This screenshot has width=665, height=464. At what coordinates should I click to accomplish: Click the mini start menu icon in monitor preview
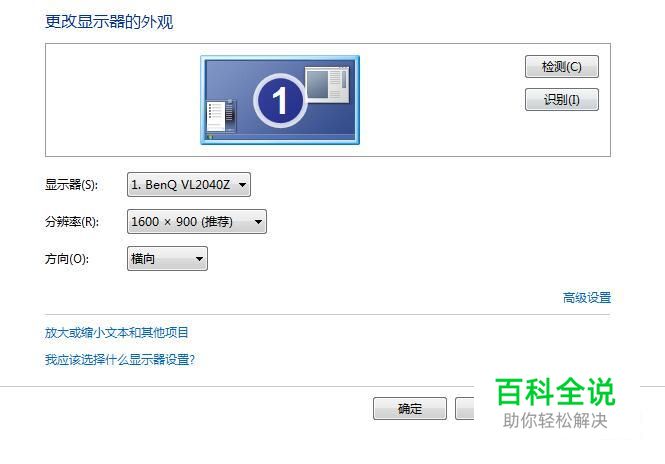(x=220, y=116)
